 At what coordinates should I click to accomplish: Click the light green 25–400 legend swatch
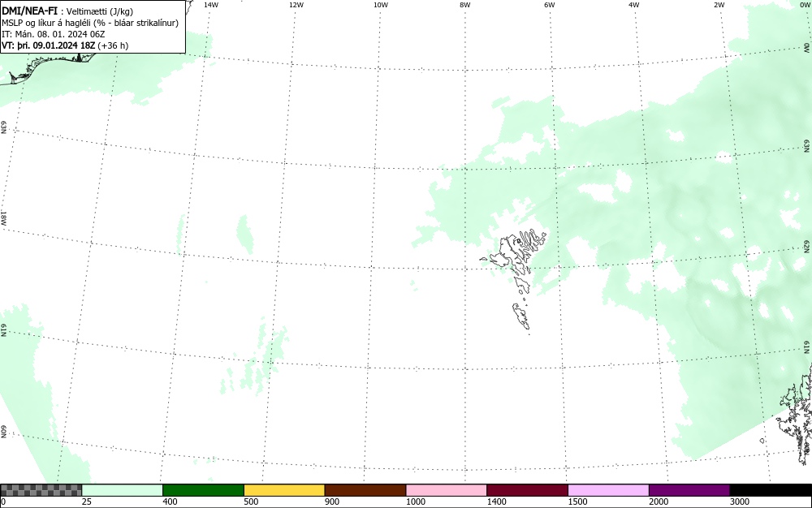pyautogui.click(x=123, y=490)
